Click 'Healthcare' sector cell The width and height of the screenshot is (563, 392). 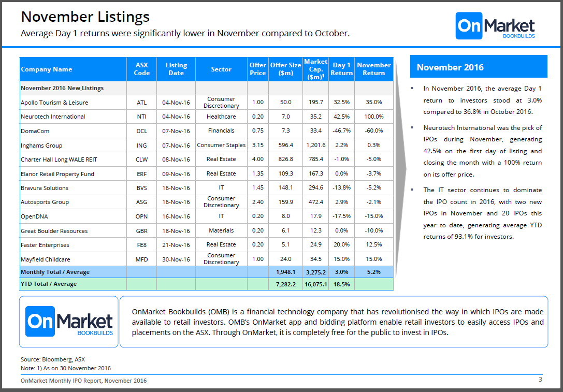pos(221,117)
